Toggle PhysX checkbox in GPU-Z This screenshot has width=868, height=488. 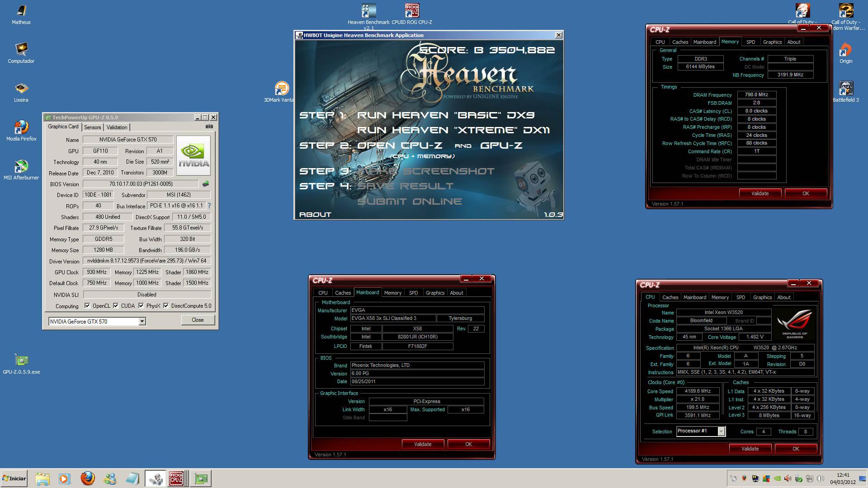coord(141,306)
